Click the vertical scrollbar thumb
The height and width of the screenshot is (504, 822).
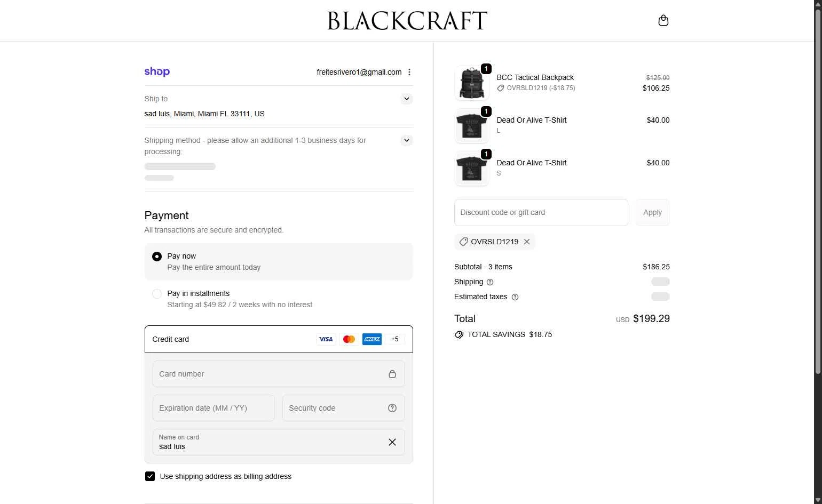(818, 191)
